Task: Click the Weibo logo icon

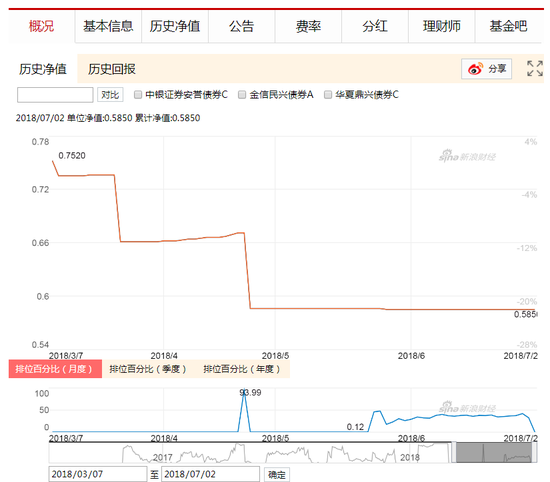Action: click(475, 69)
